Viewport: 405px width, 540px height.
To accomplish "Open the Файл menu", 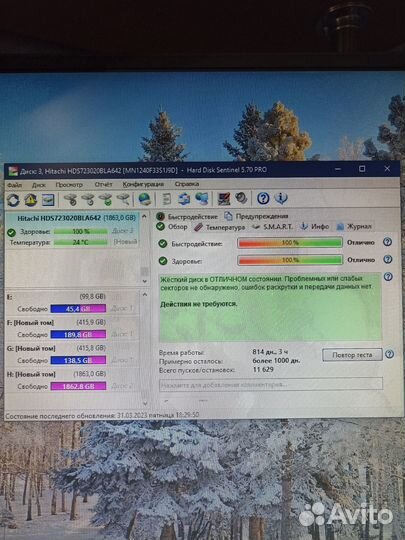I will point(14,185).
